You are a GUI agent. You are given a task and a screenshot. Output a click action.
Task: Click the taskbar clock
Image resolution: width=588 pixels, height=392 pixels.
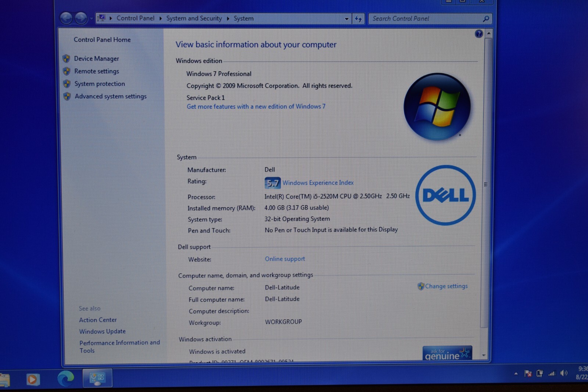point(581,373)
